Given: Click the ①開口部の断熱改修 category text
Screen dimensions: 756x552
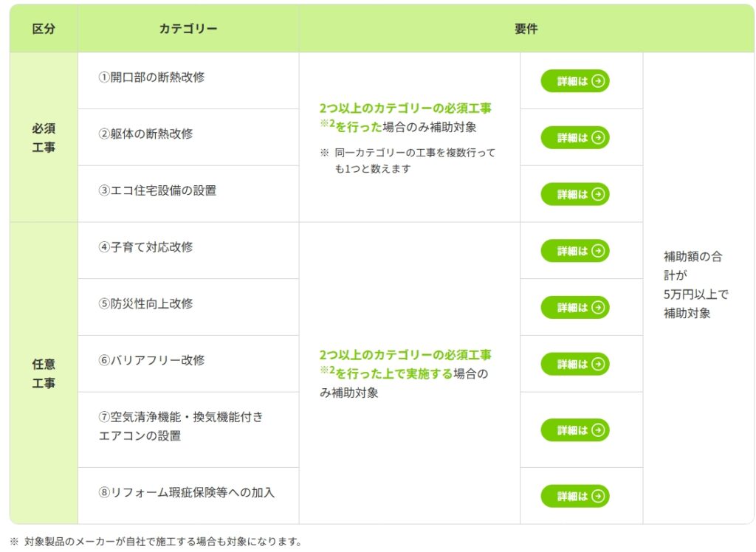Looking at the screenshot, I should pyautogui.click(x=151, y=77).
